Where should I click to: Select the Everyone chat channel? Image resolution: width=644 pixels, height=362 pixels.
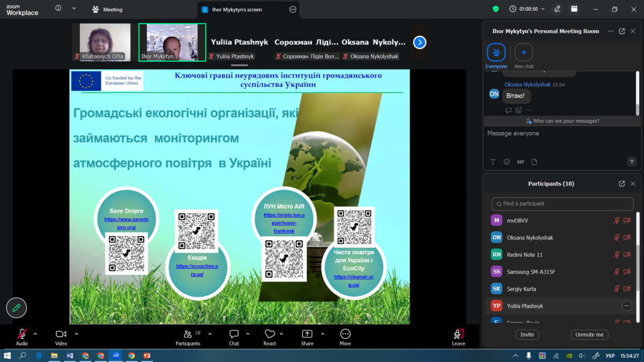(496, 56)
